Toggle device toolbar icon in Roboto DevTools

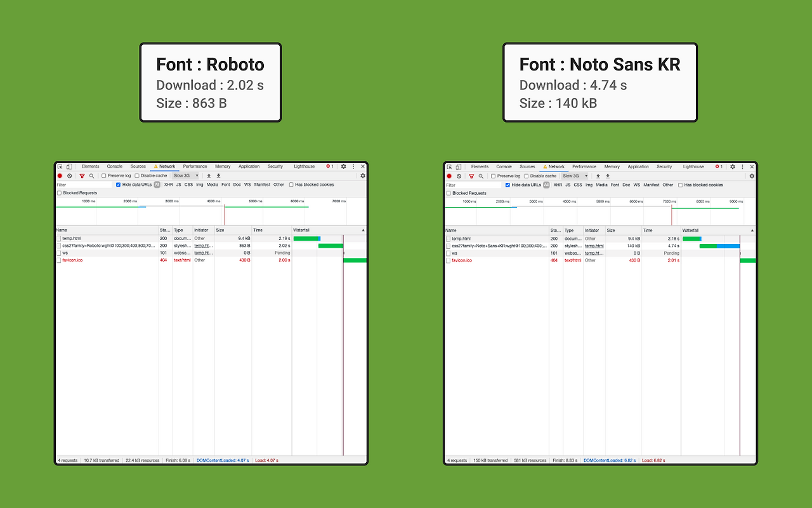[x=69, y=166]
